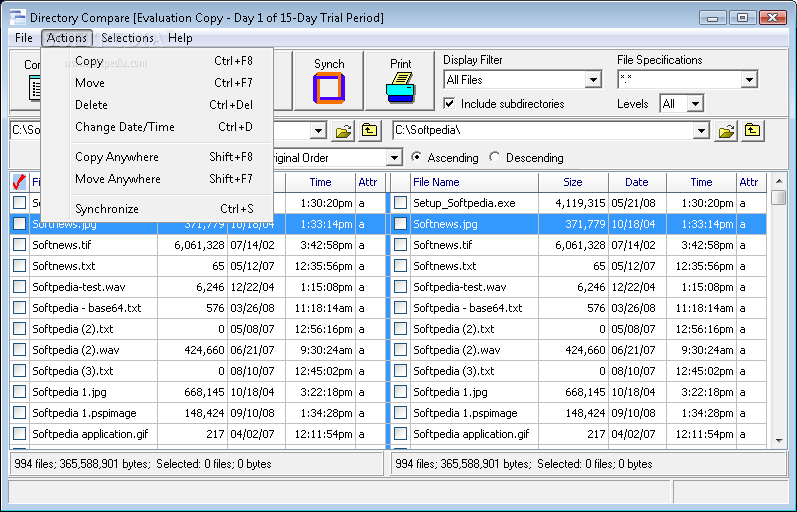Click the red check mark select-all icon
This screenshot has width=797, height=512.
pos(19,182)
